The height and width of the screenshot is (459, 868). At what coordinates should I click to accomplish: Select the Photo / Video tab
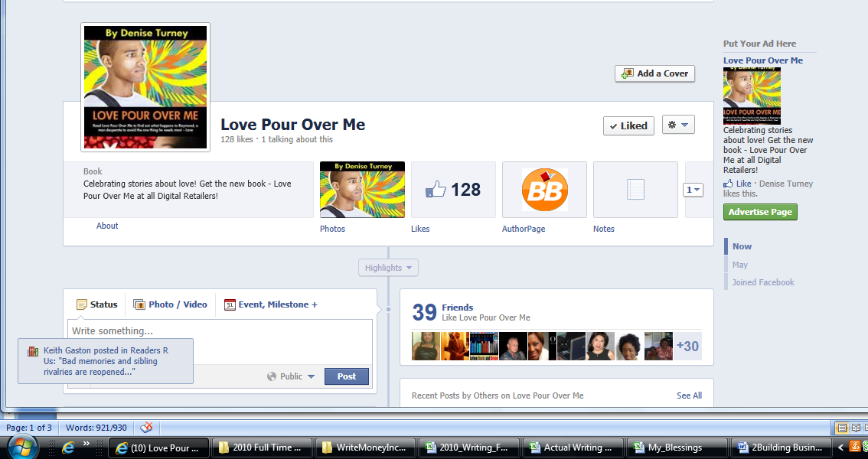tap(170, 304)
